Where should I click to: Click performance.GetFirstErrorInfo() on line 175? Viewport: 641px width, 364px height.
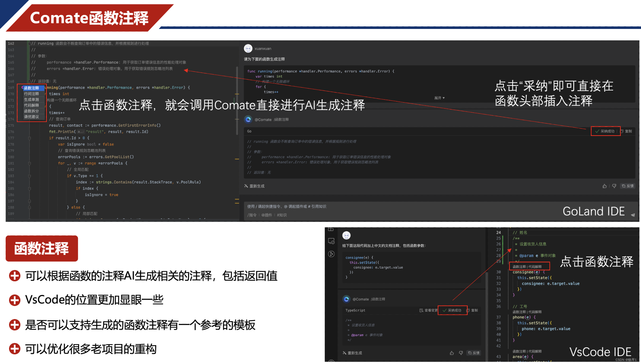point(126,125)
